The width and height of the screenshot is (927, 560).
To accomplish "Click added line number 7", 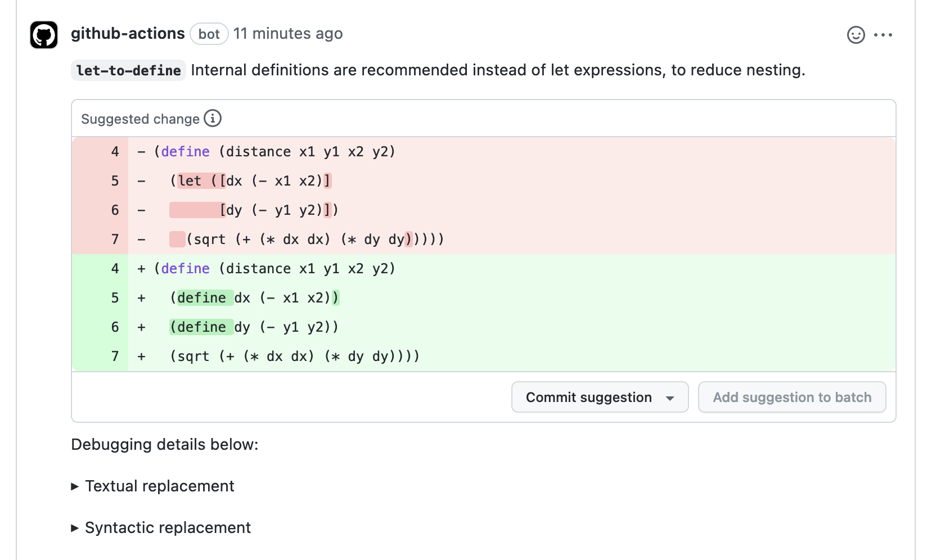I will click(x=115, y=356).
